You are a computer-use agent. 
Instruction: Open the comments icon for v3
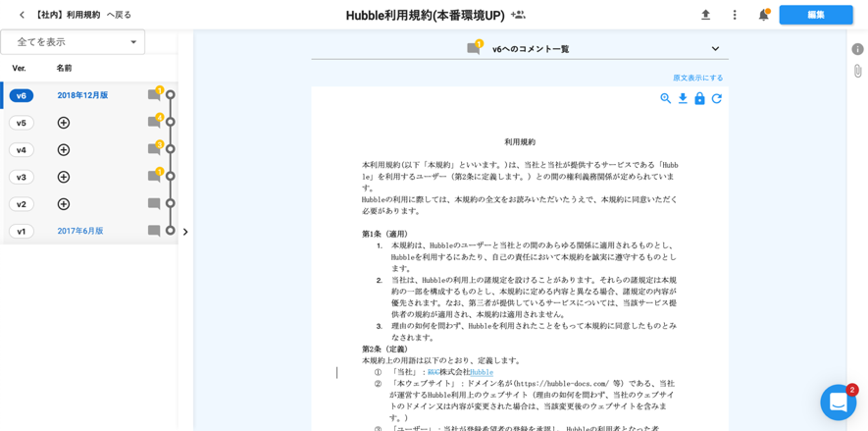pyautogui.click(x=154, y=177)
